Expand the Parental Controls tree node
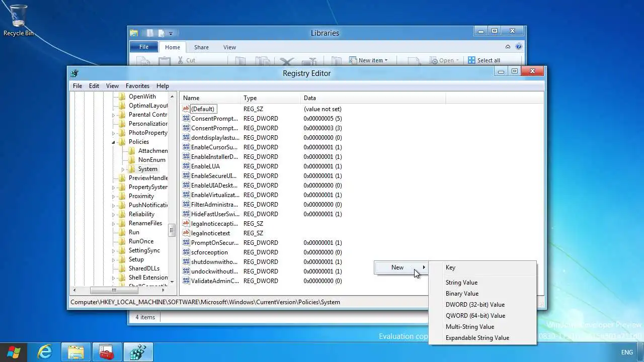This screenshot has width=644, height=362. [x=114, y=115]
